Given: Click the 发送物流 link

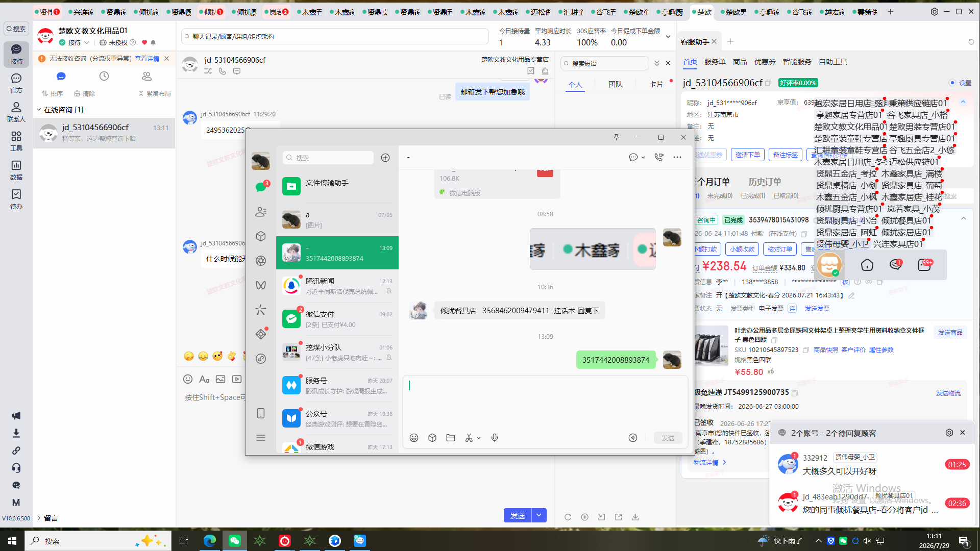Looking at the screenshot, I should [x=948, y=393].
